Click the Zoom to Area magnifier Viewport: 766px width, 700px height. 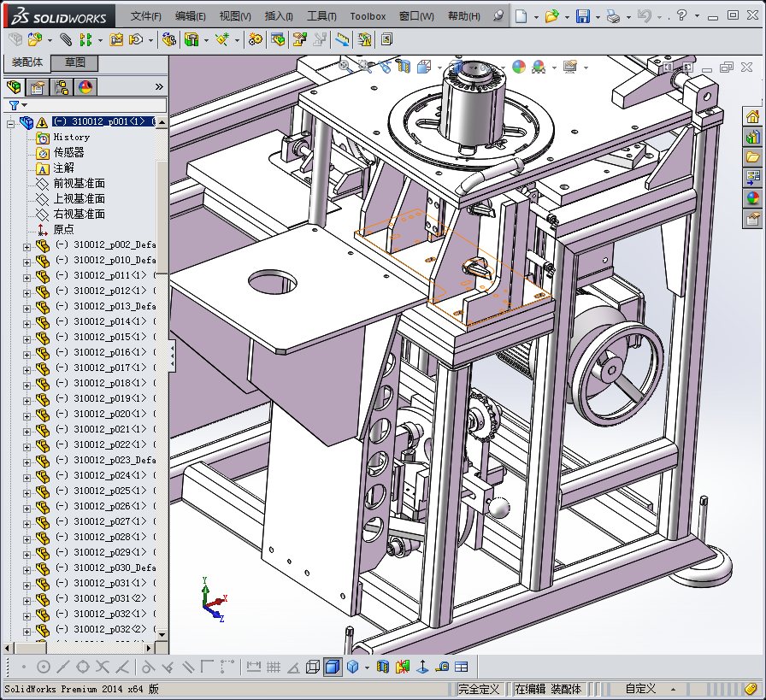point(365,67)
